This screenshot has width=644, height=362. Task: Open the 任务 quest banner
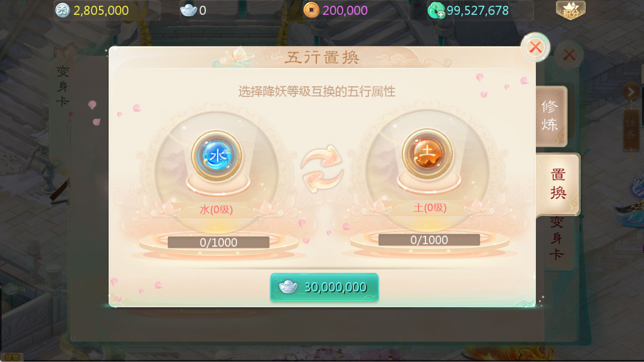point(631,129)
